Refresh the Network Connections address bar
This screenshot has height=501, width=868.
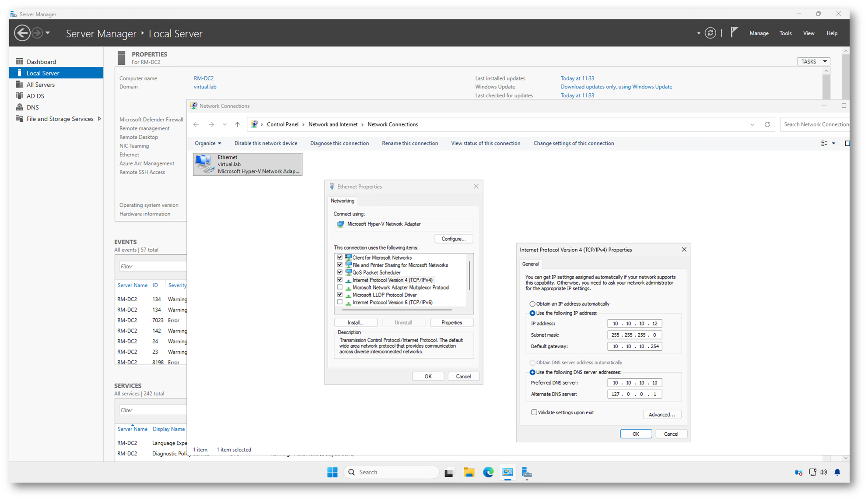coord(767,124)
